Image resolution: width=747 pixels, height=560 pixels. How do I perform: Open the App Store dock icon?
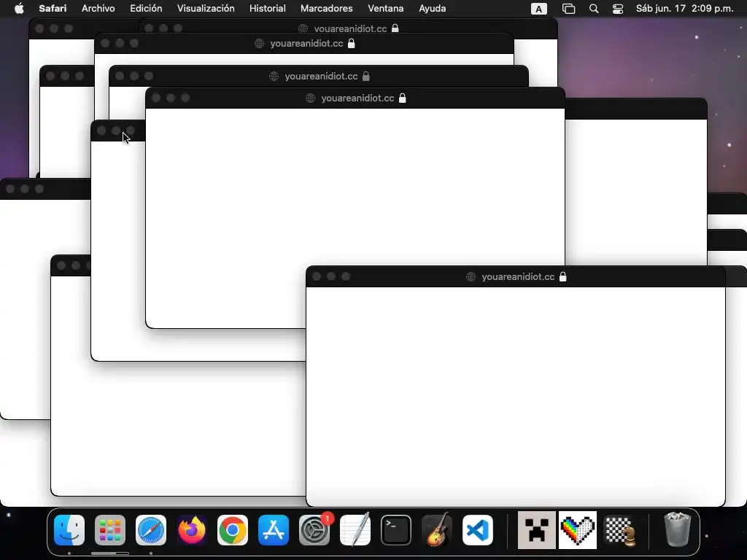274,529
